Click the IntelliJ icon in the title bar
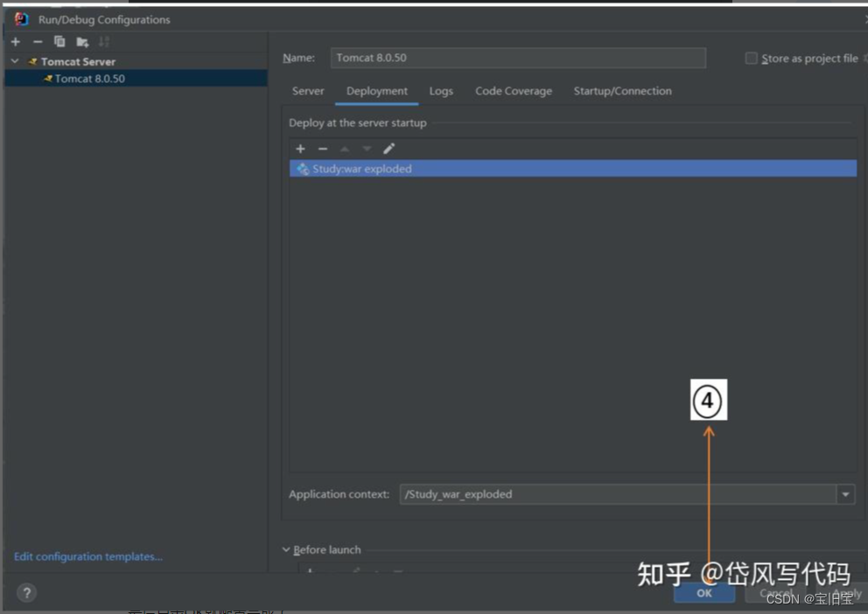The image size is (868, 614). (x=21, y=19)
